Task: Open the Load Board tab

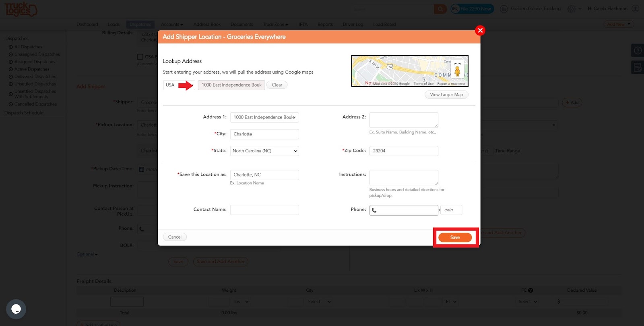Action: (x=384, y=25)
